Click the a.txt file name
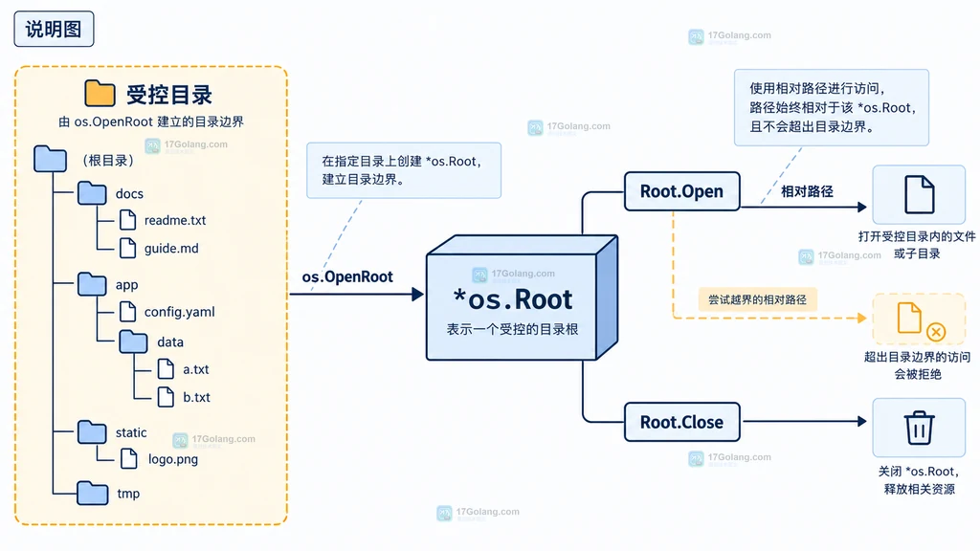This screenshot has height=551, width=980. coord(195,370)
